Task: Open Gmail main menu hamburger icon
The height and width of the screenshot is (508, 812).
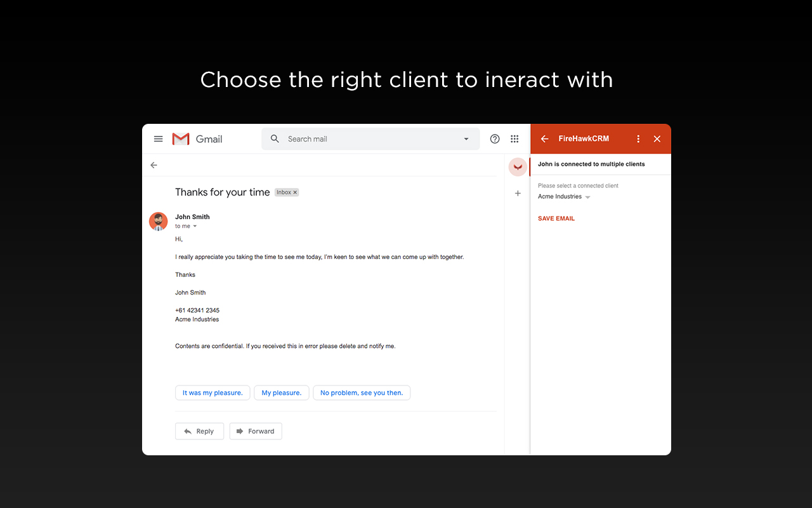Action: (159, 139)
